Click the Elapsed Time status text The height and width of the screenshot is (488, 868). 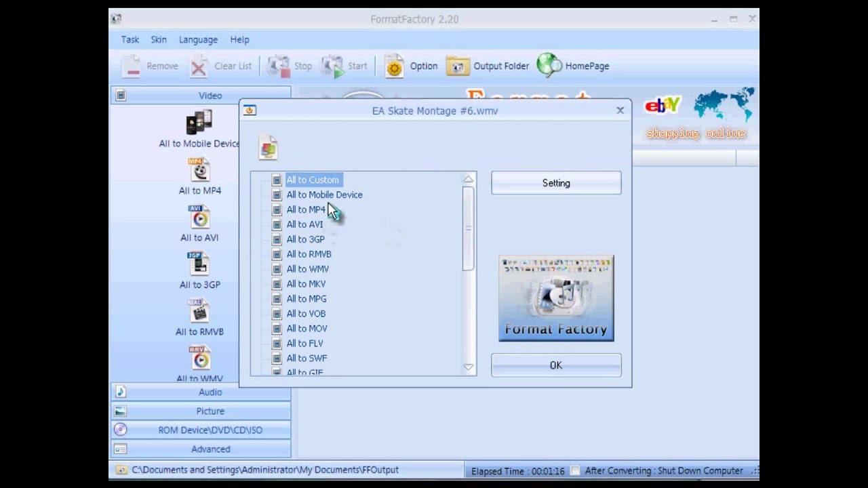[x=517, y=471]
